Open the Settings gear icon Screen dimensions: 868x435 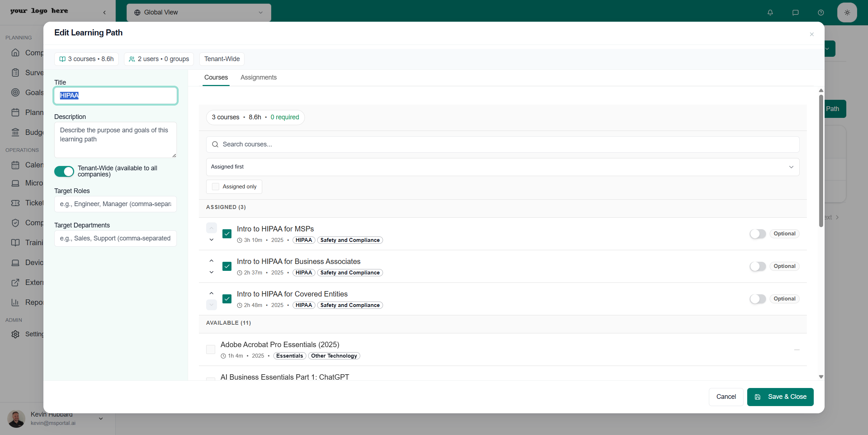15,334
